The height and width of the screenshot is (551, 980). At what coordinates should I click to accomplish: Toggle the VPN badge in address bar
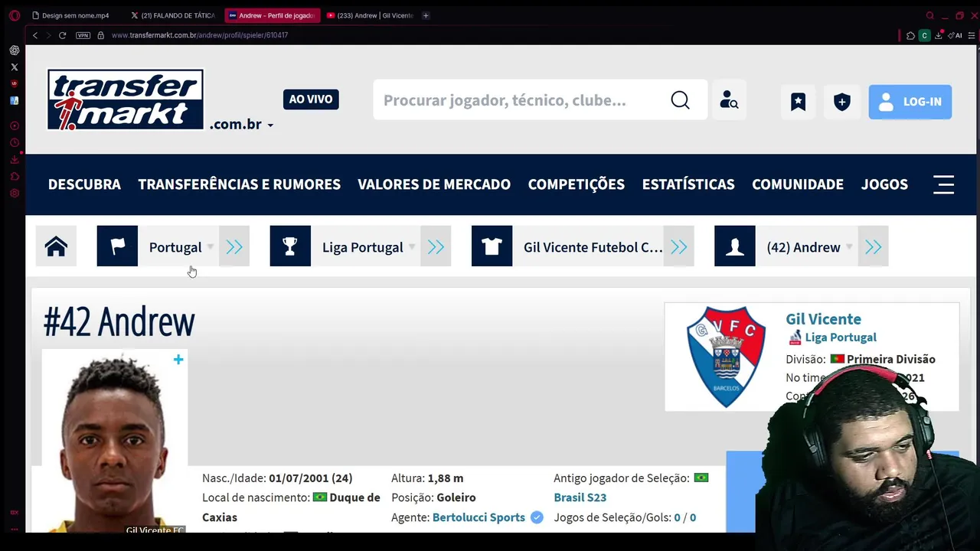point(83,35)
